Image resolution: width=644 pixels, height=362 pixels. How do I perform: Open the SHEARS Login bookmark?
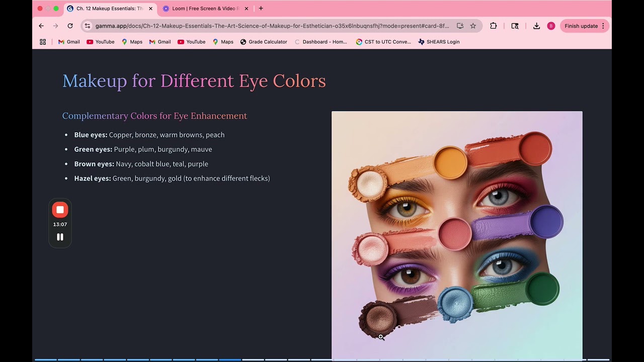(x=439, y=42)
